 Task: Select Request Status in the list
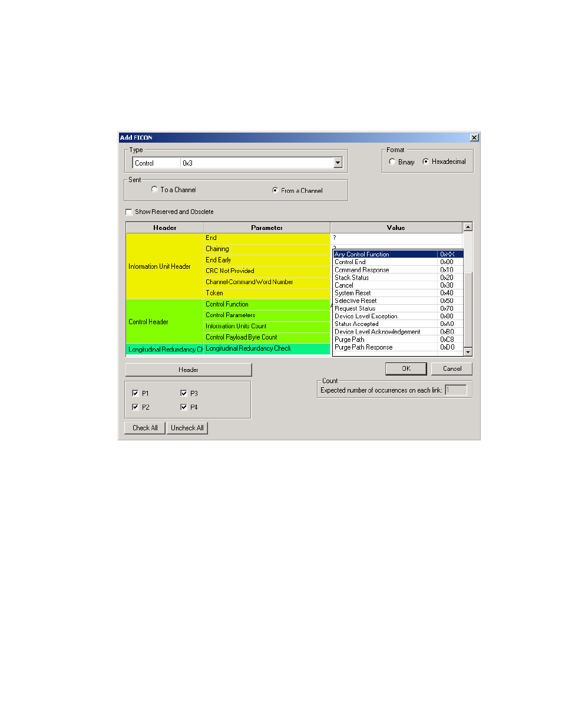pos(398,308)
